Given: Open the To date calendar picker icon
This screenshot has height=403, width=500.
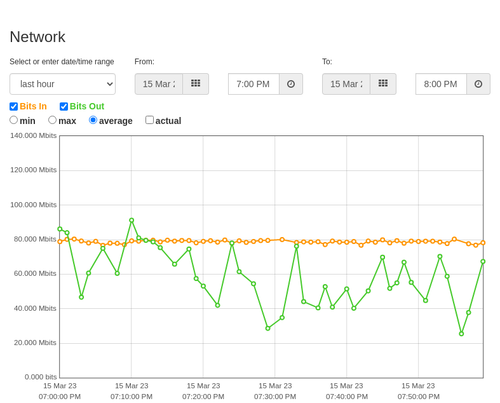Looking at the screenshot, I should coord(383,84).
